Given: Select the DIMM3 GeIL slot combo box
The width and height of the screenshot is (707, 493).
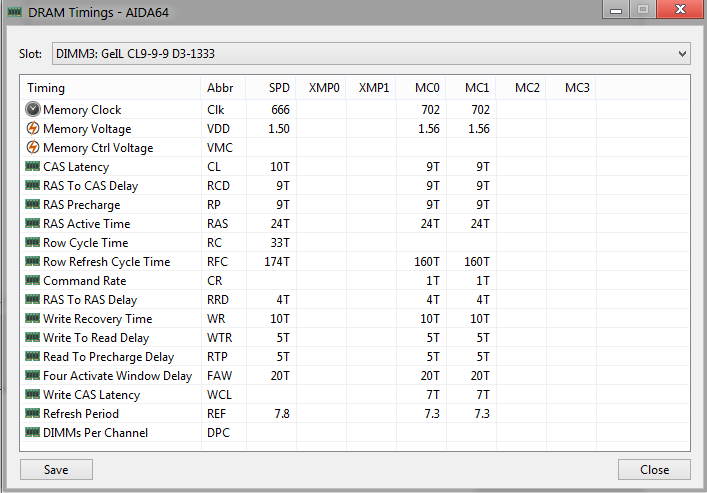Looking at the screenshot, I should 371,54.
